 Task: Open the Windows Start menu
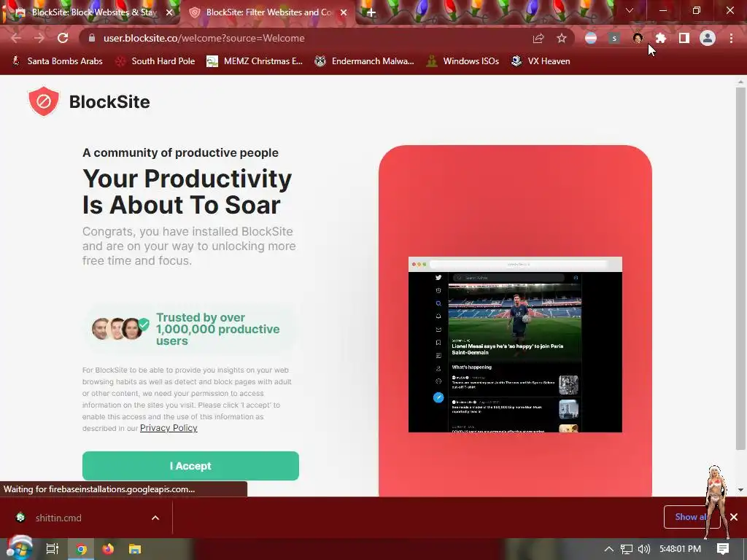pos(18,549)
